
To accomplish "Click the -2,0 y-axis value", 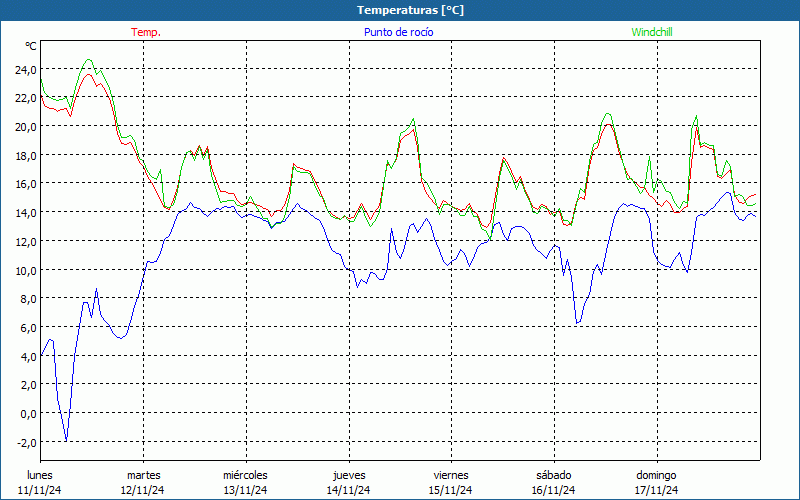I will tap(27, 443).
